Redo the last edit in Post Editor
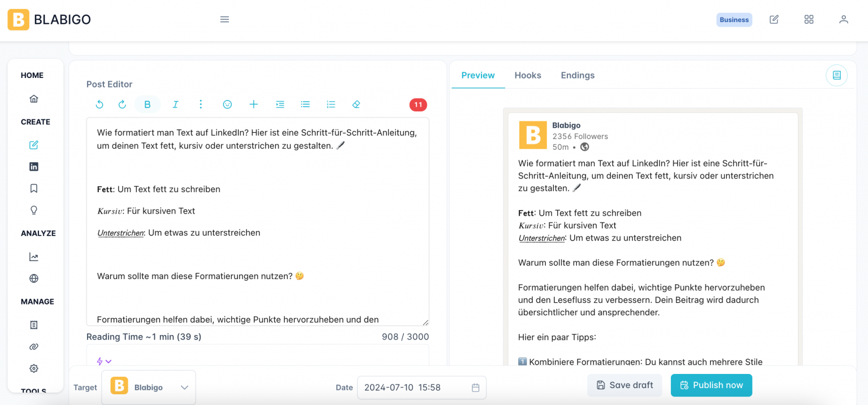The image size is (868, 405). point(122,104)
